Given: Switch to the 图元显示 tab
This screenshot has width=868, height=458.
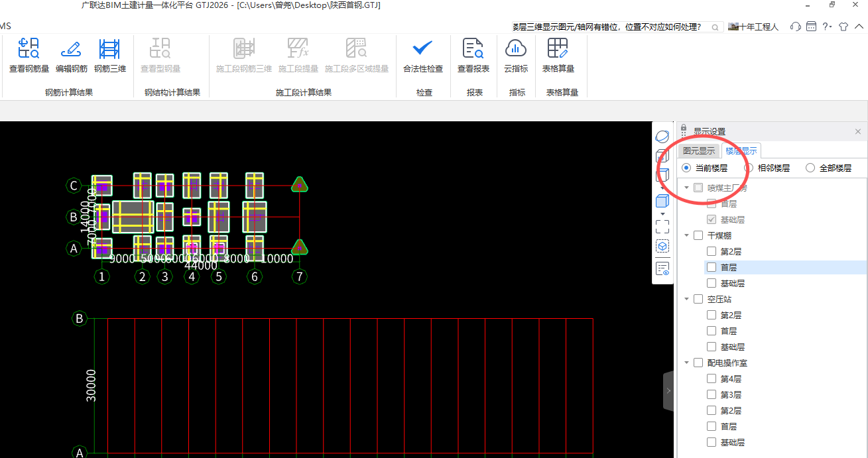Looking at the screenshot, I should pos(699,151).
